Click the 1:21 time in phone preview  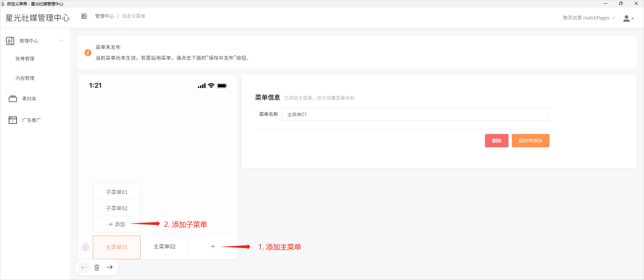95,86
